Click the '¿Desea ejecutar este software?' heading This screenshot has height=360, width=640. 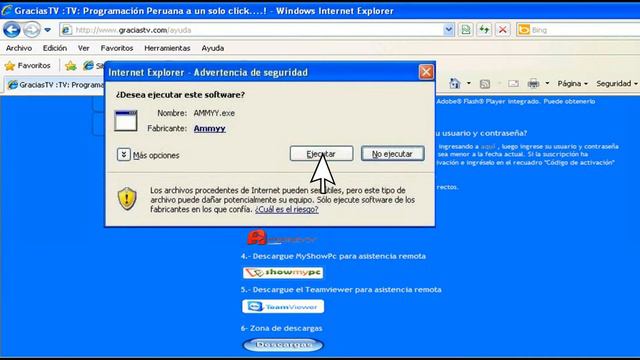[180, 95]
